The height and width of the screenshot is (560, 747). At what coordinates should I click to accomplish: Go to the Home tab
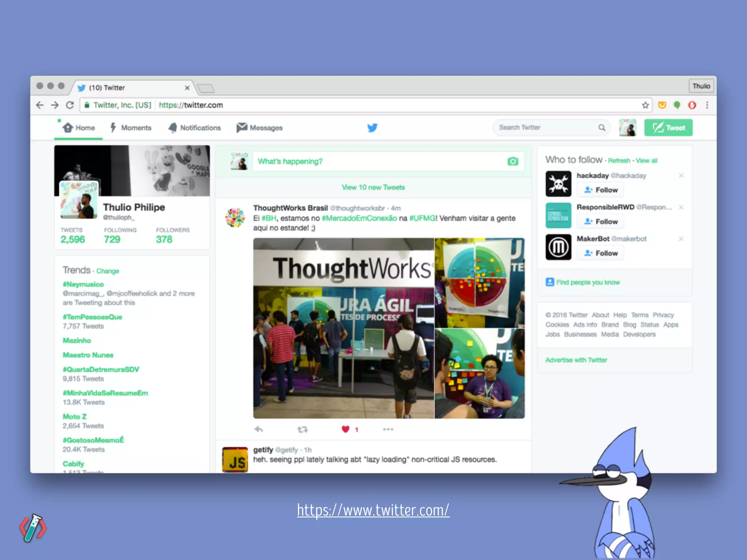78,128
